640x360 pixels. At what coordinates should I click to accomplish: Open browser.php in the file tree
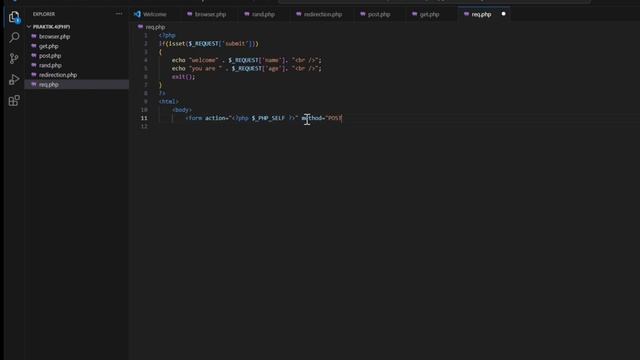point(54,37)
